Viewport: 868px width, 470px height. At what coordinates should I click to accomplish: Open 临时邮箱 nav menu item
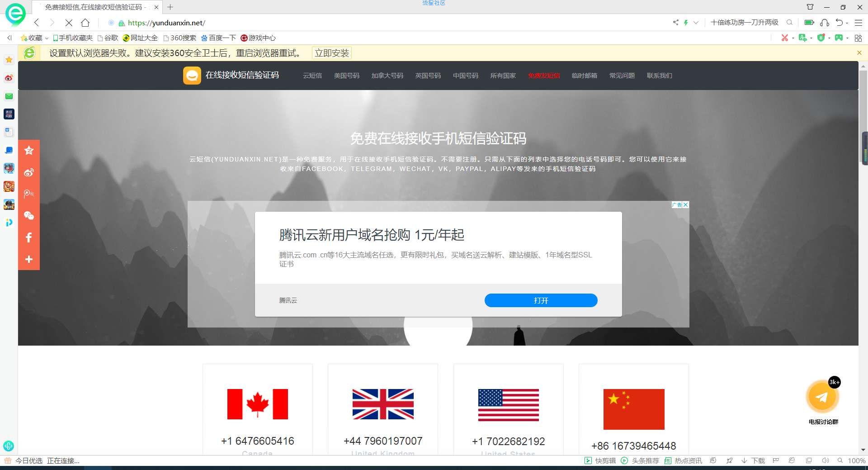tap(585, 76)
